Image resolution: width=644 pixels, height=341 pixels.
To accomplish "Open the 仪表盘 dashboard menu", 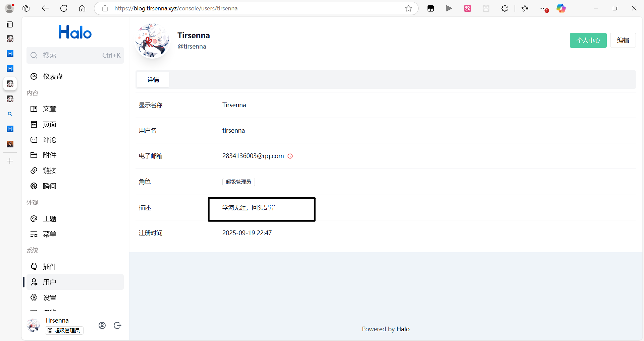I will click(x=53, y=76).
